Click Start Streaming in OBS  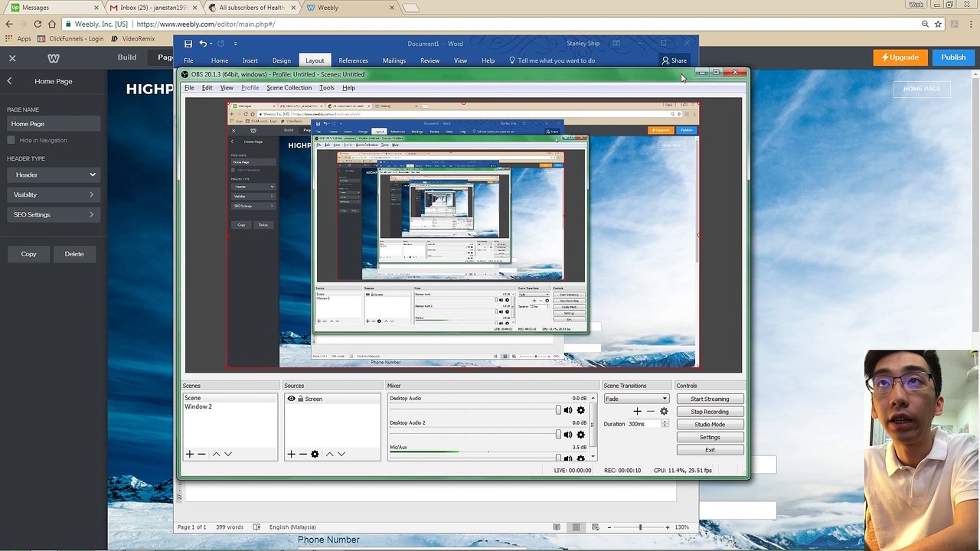[710, 399]
